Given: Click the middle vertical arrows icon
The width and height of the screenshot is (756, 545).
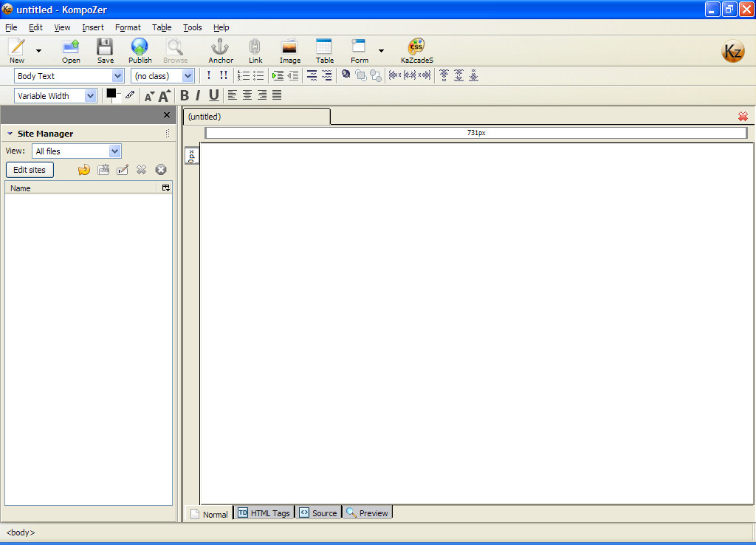Looking at the screenshot, I should pos(459,75).
